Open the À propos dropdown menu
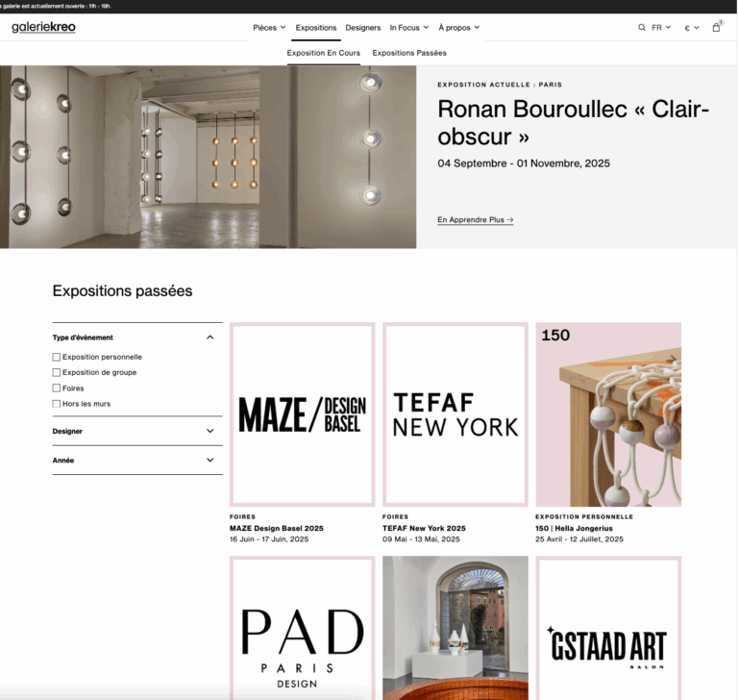Image resolution: width=738 pixels, height=700 pixels. point(459,28)
